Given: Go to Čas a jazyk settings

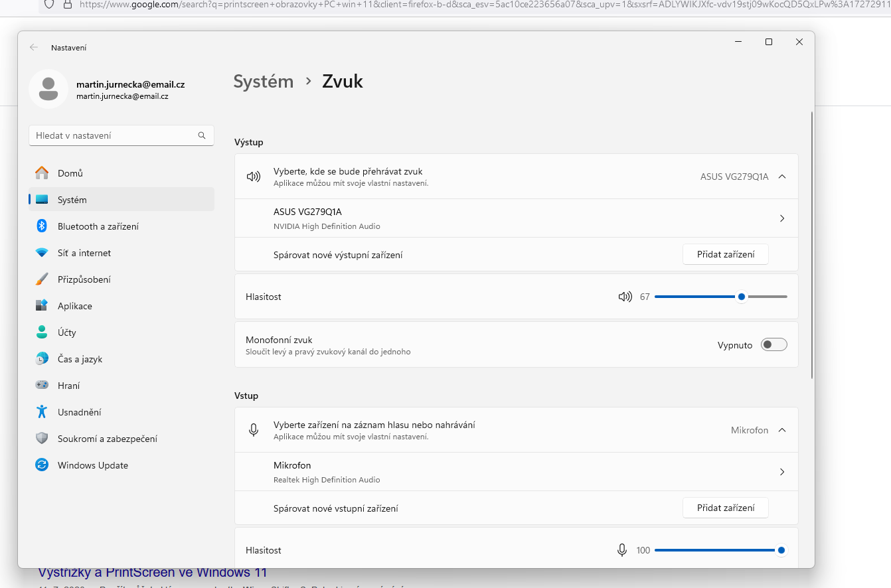Looking at the screenshot, I should pos(80,359).
